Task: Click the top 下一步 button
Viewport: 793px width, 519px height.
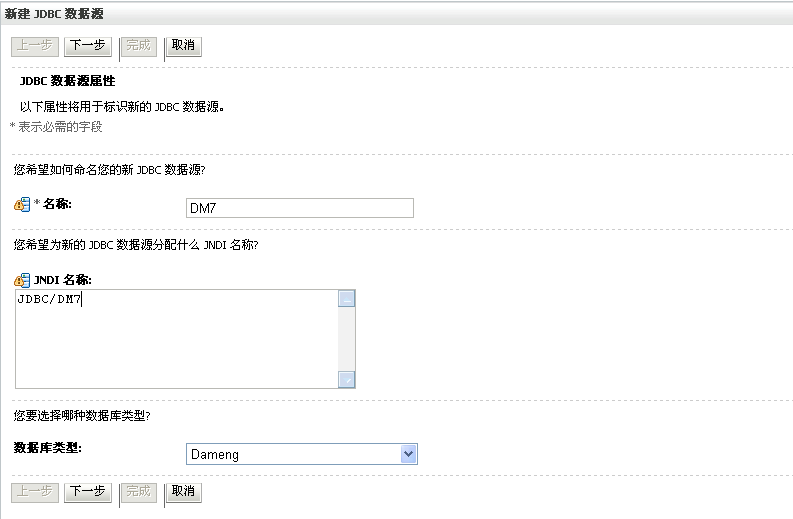Action: [x=87, y=45]
